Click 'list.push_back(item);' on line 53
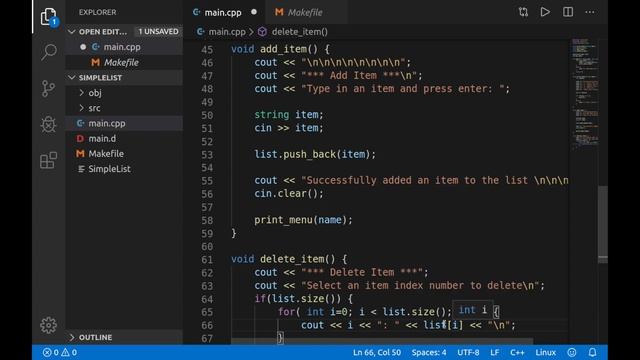 pyautogui.click(x=315, y=154)
